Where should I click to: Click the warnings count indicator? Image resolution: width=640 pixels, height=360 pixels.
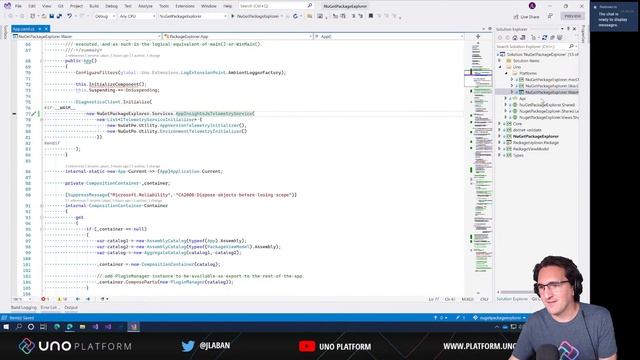click(62, 299)
